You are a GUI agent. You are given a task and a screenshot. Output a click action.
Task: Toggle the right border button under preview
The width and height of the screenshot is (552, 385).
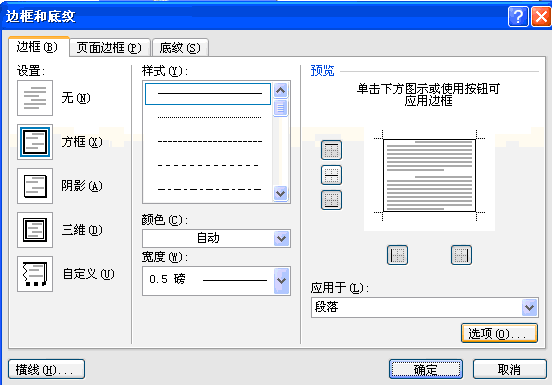[461, 255]
